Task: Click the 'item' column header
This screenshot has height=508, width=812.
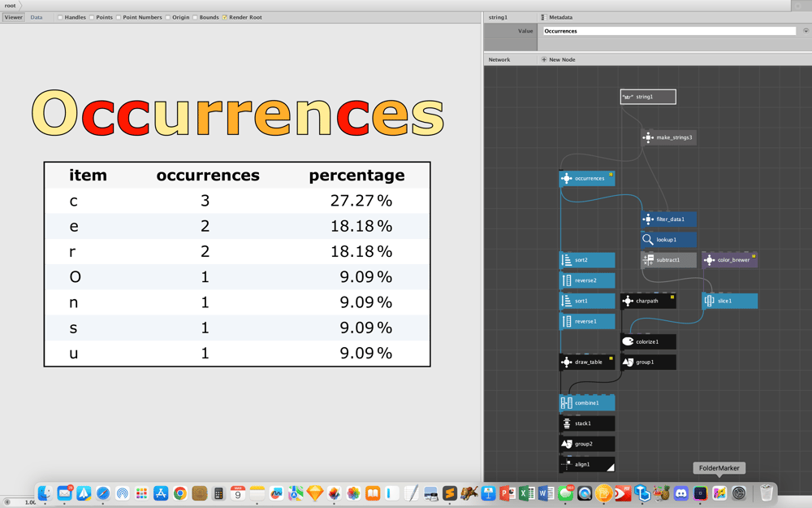Action: click(x=88, y=176)
